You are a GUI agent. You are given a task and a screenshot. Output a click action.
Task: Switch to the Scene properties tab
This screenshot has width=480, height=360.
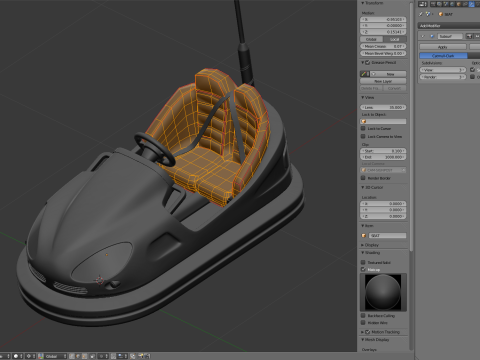tap(446, 4)
